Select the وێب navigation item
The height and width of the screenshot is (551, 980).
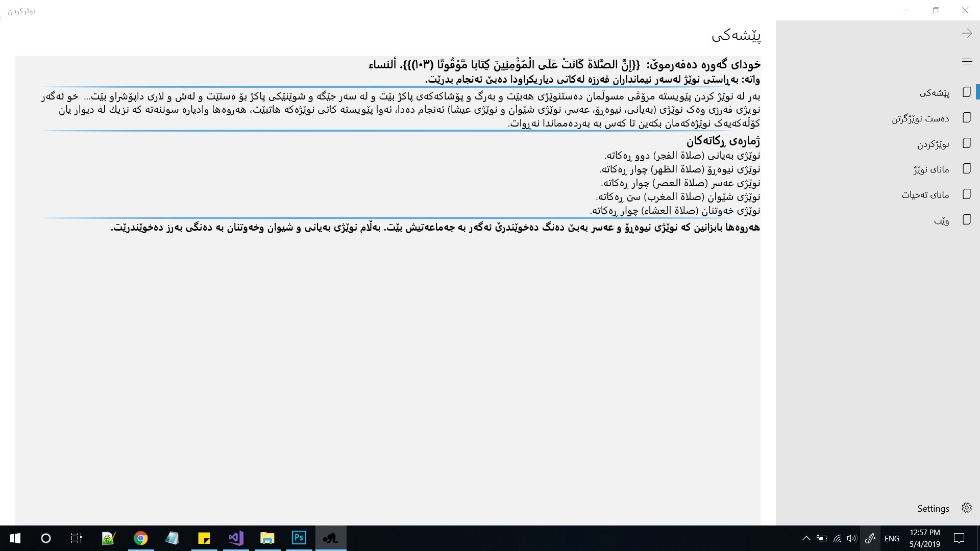(941, 220)
